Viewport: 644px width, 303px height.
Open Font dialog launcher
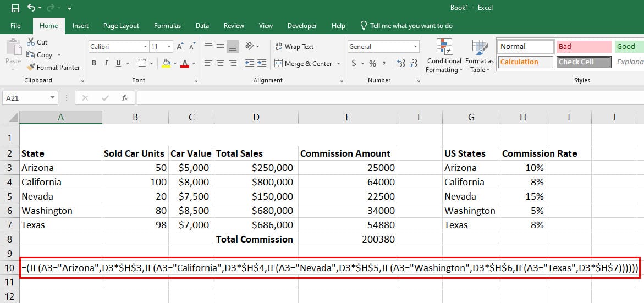(x=195, y=81)
